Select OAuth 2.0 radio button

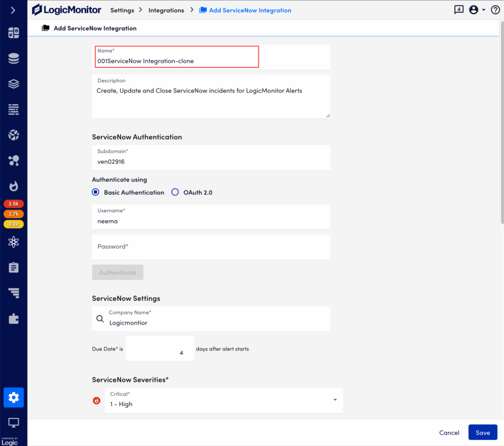click(175, 192)
